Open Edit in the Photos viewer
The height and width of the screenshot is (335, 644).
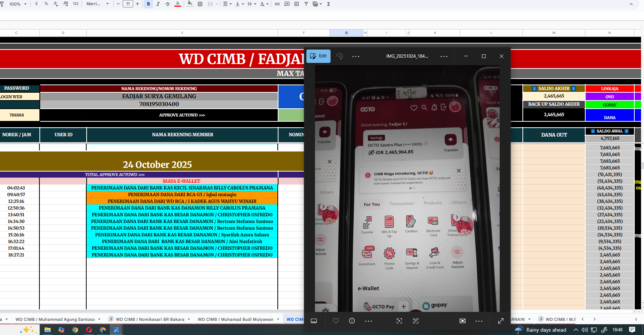pyautogui.click(x=319, y=56)
